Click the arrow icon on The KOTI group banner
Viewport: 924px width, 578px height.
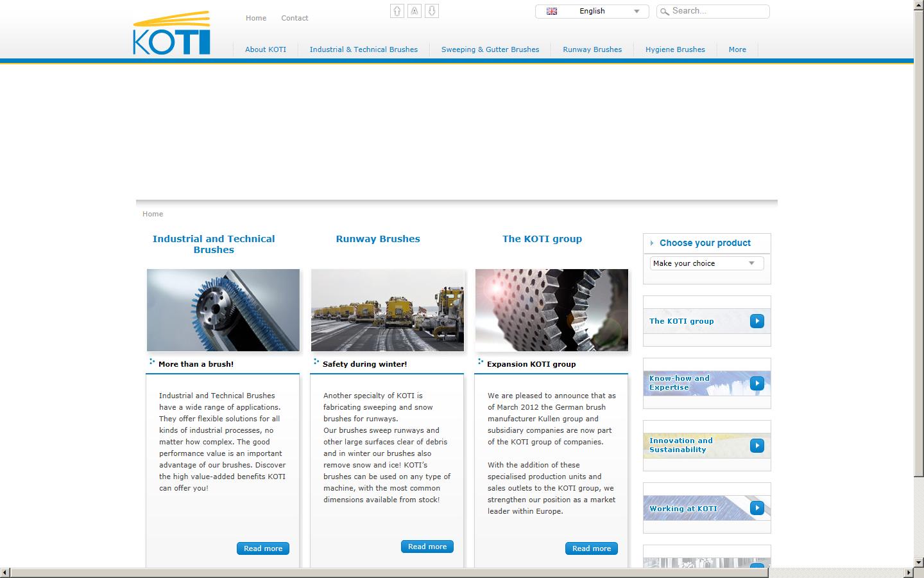(x=757, y=321)
